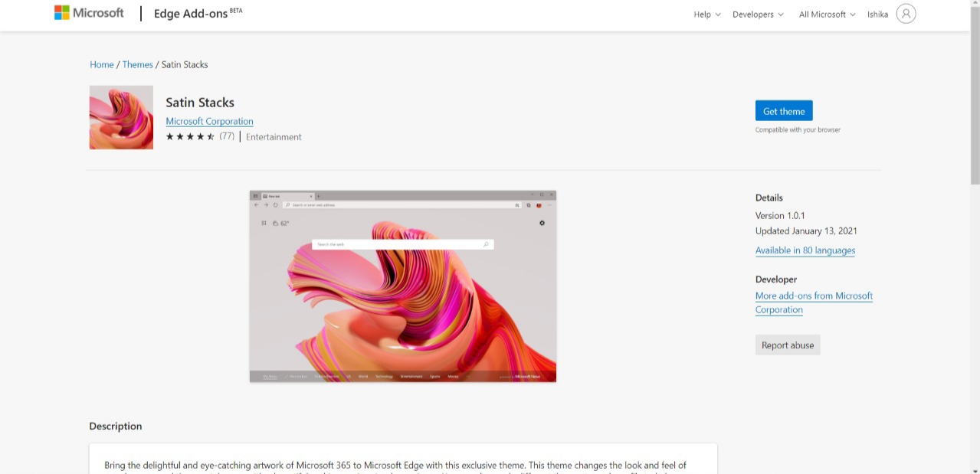Enlarge the theme preview screenshot
Screen dimensions: 980x474
[x=403, y=286]
